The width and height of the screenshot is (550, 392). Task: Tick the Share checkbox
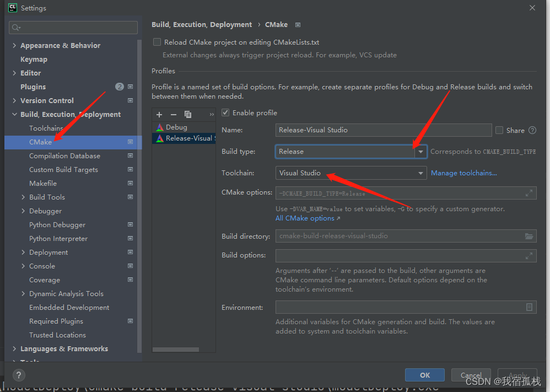[x=499, y=130]
